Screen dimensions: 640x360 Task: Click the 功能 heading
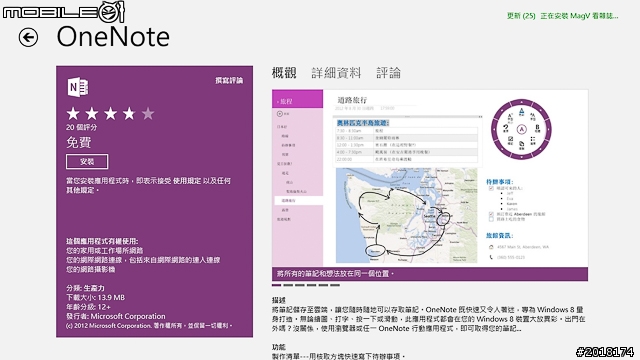coord(279,347)
